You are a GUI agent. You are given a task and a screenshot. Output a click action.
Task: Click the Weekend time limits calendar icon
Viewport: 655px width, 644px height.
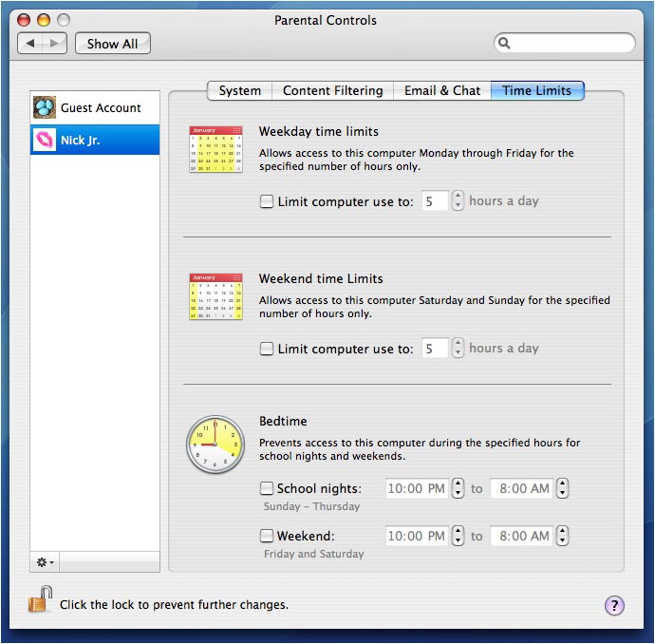click(x=215, y=296)
